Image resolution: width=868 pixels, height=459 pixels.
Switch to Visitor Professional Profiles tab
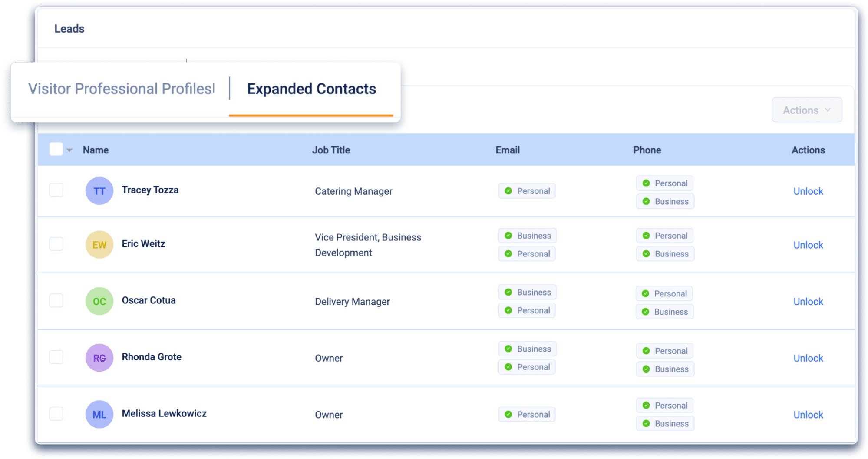tap(121, 89)
